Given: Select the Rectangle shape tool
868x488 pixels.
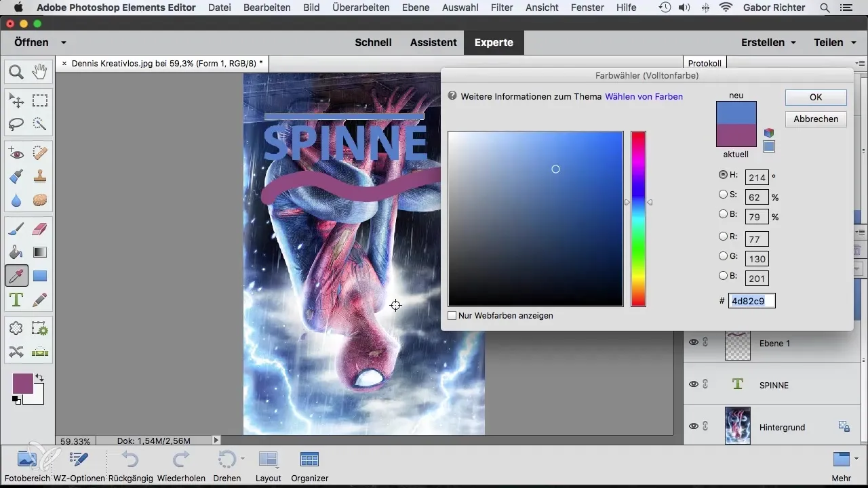Looking at the screenshot, I should coord(40,276).
